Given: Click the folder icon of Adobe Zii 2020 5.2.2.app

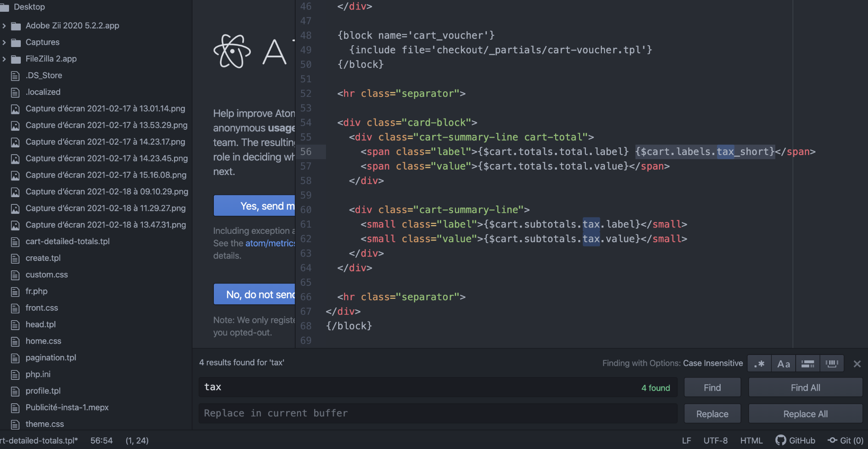Looking at the screenshot, I should (x=16, y=26).
